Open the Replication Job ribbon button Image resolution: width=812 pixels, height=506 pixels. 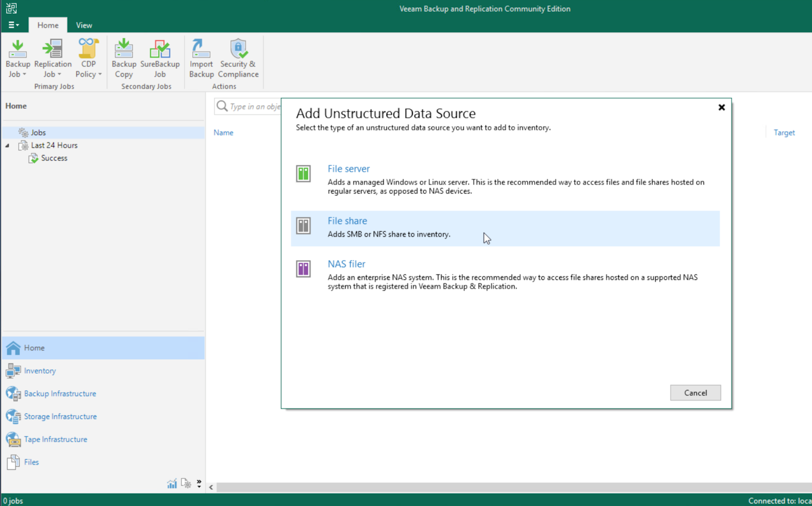click(53, 58)
